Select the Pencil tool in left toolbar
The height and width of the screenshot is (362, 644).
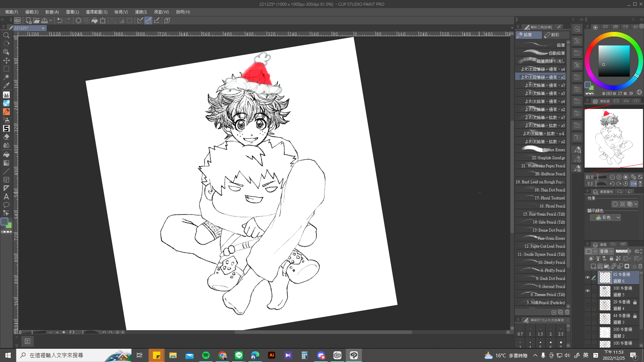pyautogui.click(x=6, y=112)
